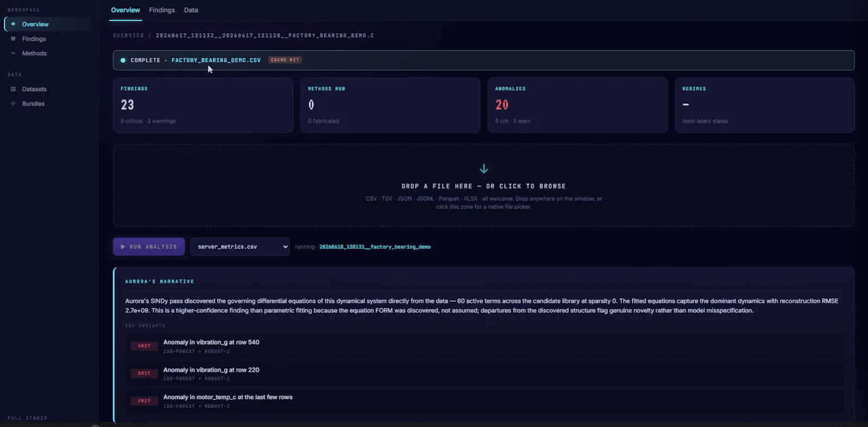Open the Overview top tab

[x=125, y=10]
